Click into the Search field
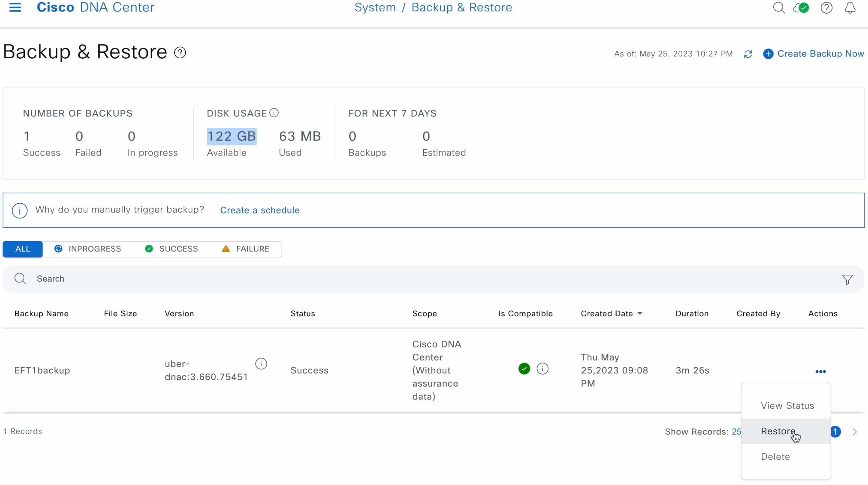Screen dimensions: 868x485 (433, 279)
